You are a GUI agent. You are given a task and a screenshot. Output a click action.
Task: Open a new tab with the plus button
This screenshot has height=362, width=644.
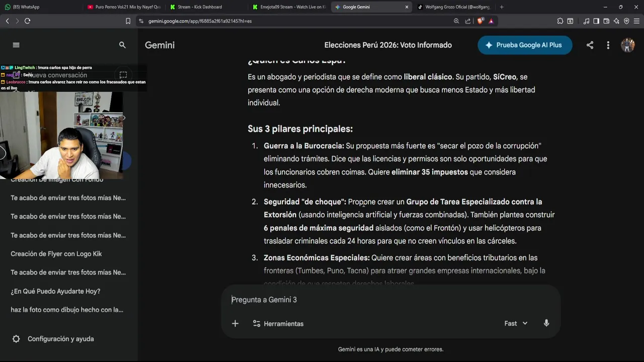(x=502, y=7)
